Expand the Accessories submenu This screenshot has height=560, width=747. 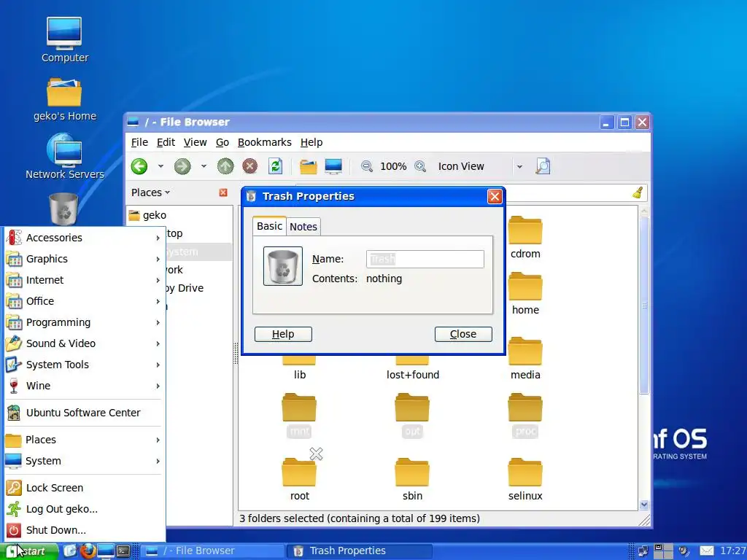tap(83, 238)
